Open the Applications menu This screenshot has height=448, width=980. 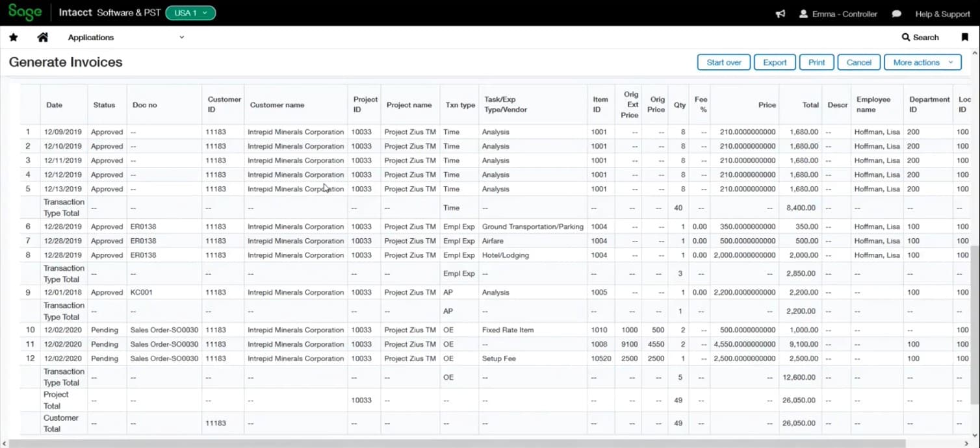coord(126,38)
